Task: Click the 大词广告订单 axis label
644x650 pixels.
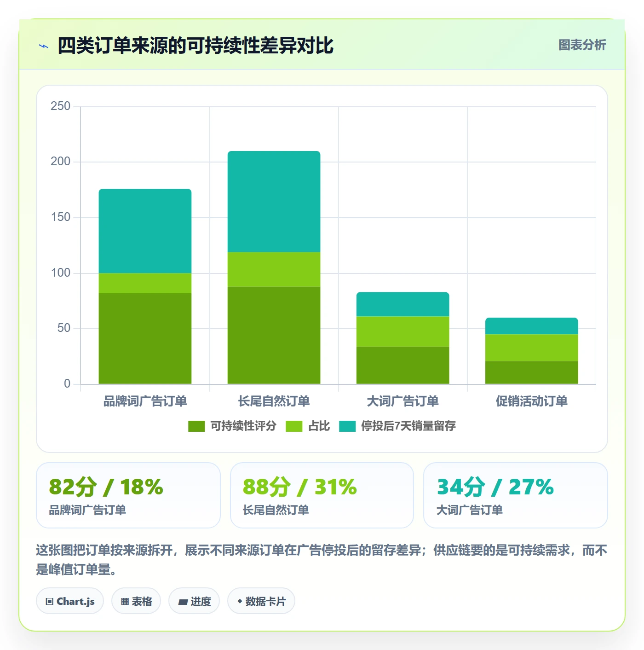Action: [x=403, y=401]
